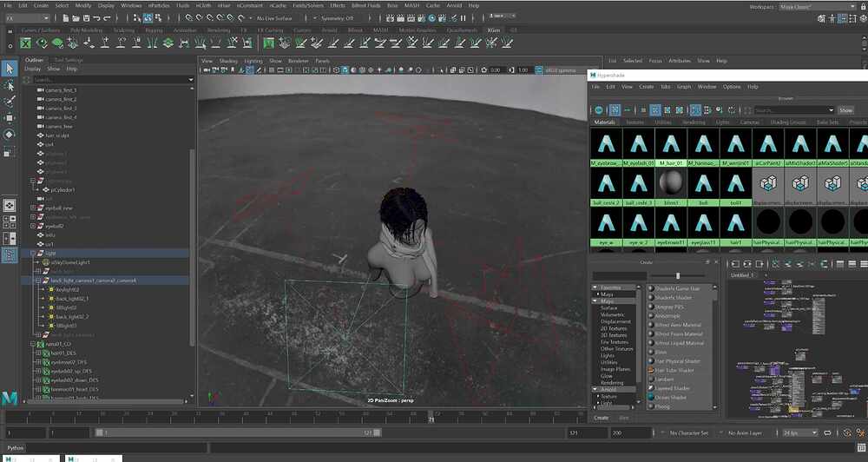868x462 pixels.
Task: Select the arrow Select tool in the toolbox
Action: 10,69
